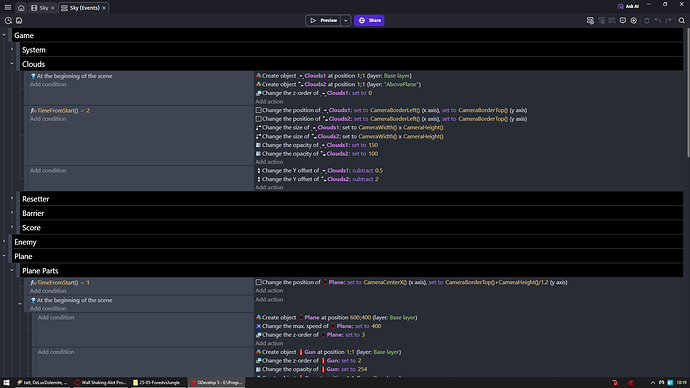This screenshot has height=388, width=690.
Task: Open the Preview options dropdown arrow
Action: [x=345, y=20]
